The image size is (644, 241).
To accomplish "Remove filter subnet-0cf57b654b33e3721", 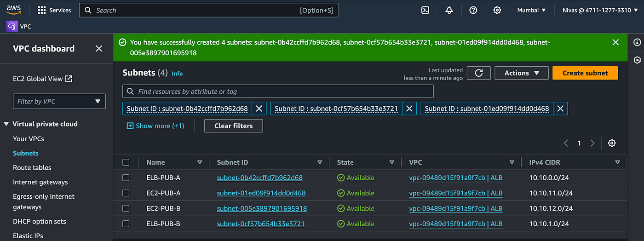I will point(409,109).
